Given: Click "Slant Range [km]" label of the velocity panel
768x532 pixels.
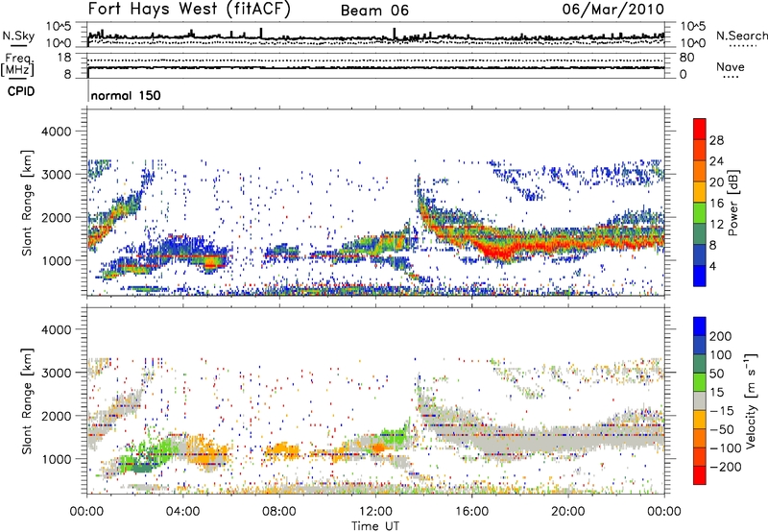Looking at the screenshot, I should click(27, 400).
